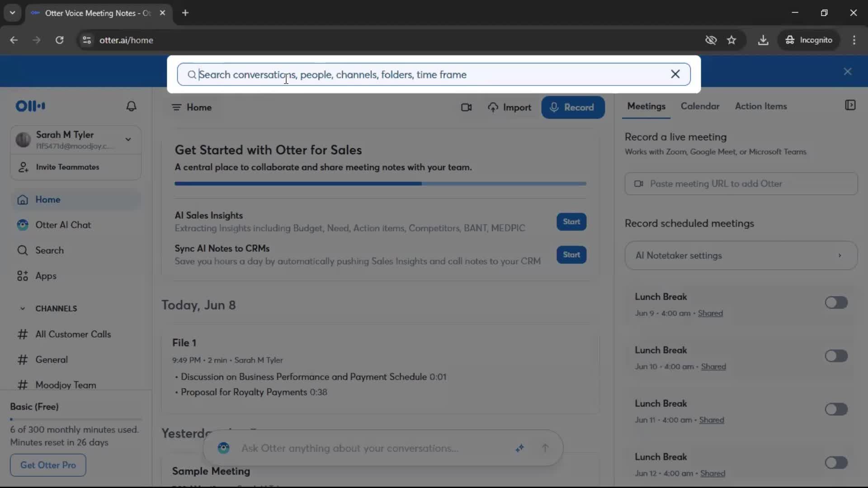Click Proposal for Royalty Payments outline item
868x488 pixels.
point(244,392)
